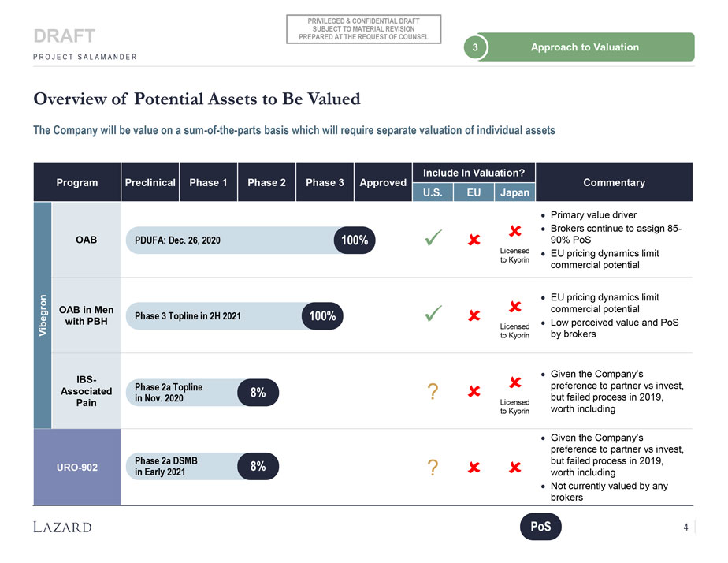Image resolution: width=728 pixels, height=563 pixels.
Task: Click the green checkmark in OAB row
Action: 432,238
